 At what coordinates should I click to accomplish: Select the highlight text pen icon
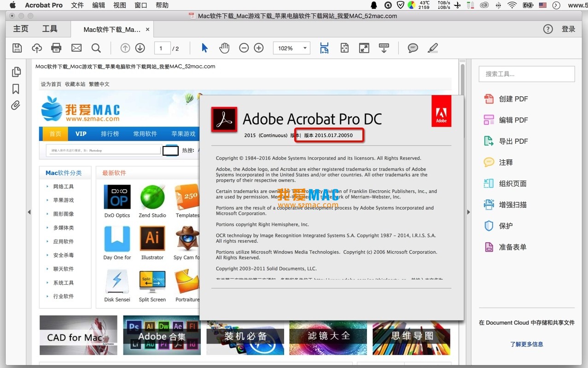(433, 48)
